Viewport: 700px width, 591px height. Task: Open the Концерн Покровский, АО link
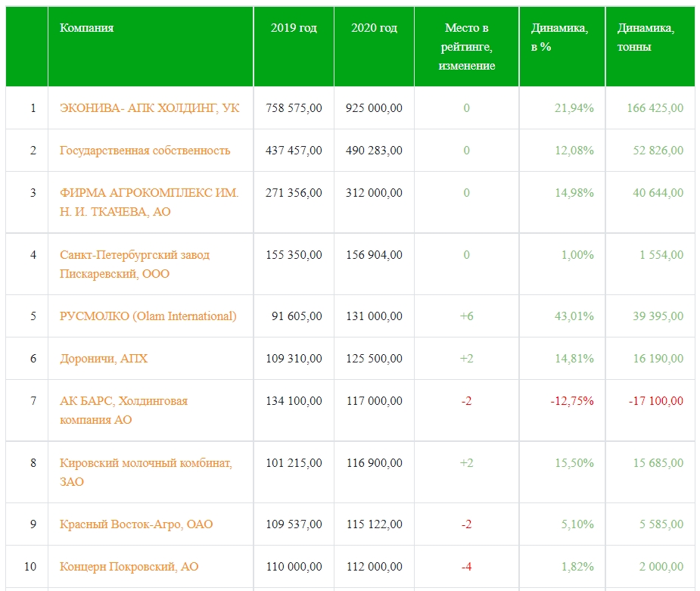pos(129,567)
